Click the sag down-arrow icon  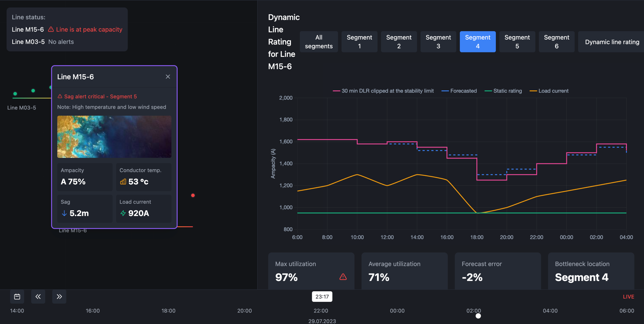coord(64,213)
